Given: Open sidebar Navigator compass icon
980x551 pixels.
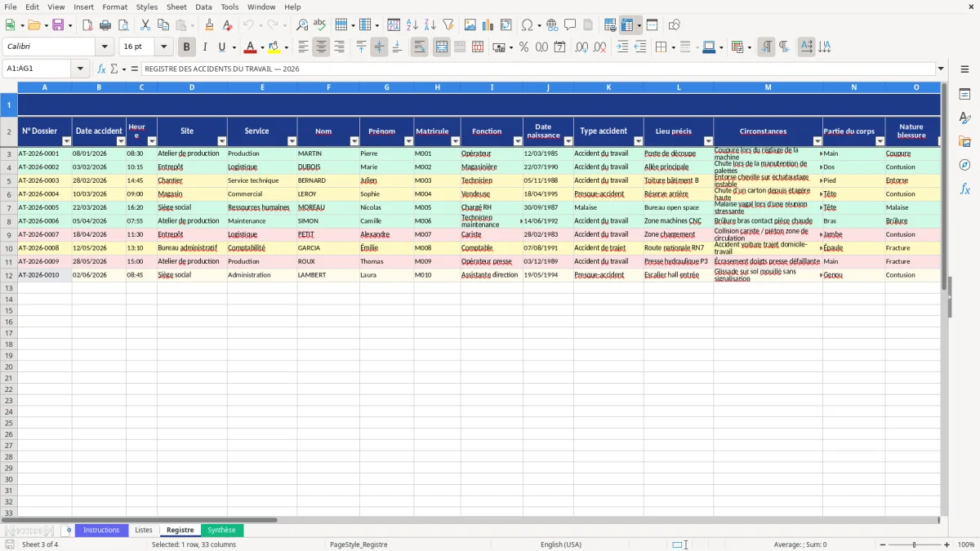Looking at the screenshot, I should pos(964,165).
